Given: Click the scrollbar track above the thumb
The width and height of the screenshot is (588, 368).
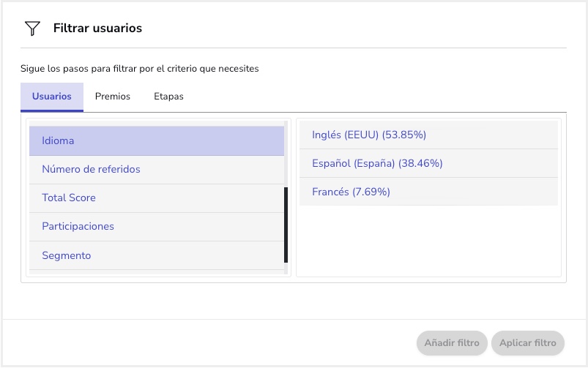Looking at the screenshot, I should [x=286, y=154].
